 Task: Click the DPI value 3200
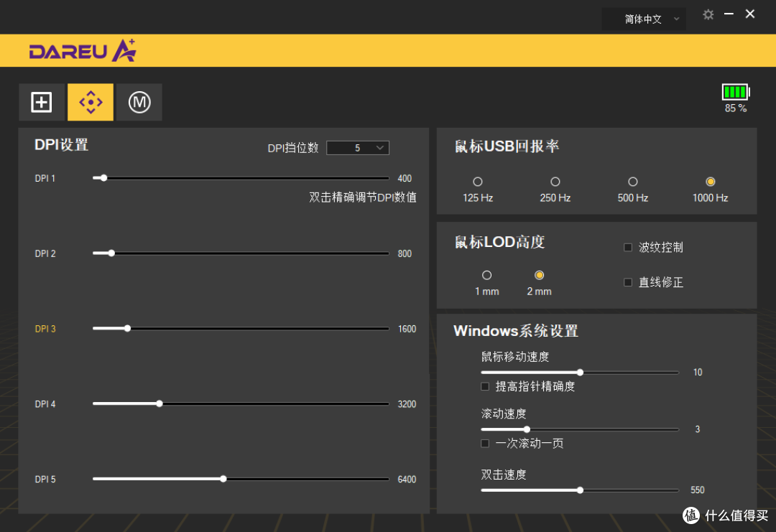(x=407, y=404)
